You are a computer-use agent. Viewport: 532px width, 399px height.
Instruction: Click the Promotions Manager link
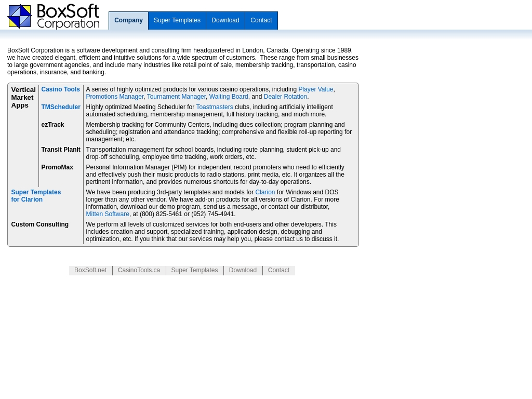(115, 97)
